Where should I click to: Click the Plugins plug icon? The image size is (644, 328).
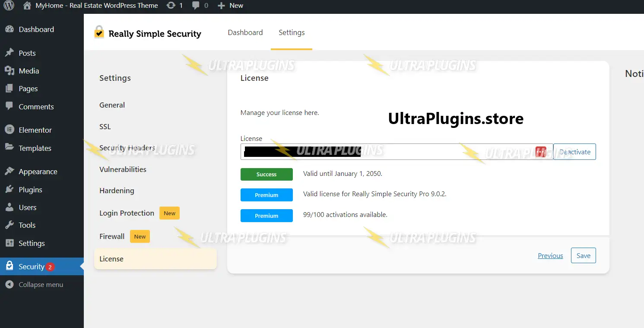click(10, 189)
